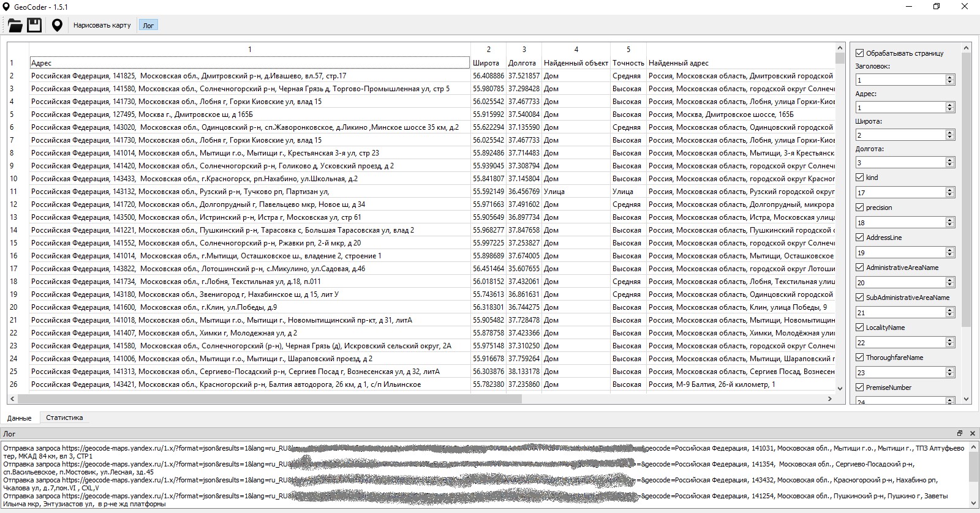Select column 4 header above Найденный объект
The image size is (980, 513).
click(576, 50)
